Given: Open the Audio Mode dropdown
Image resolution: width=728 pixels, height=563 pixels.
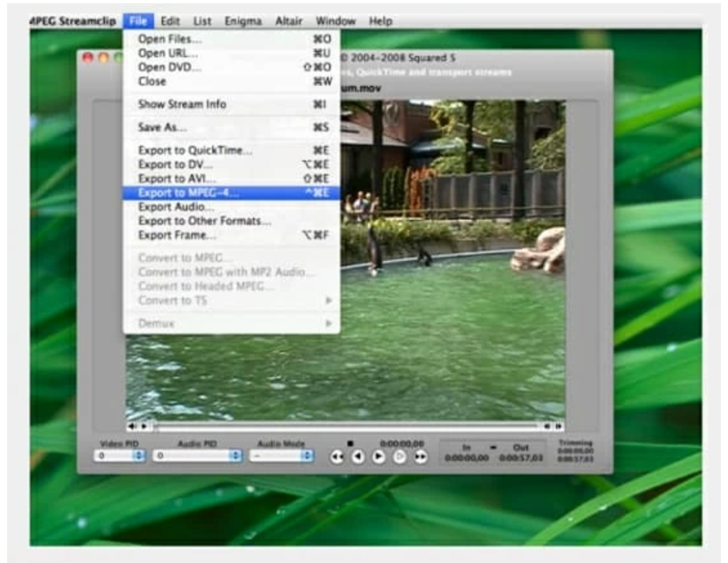Looking at the screenshot, I should point(282,456).
